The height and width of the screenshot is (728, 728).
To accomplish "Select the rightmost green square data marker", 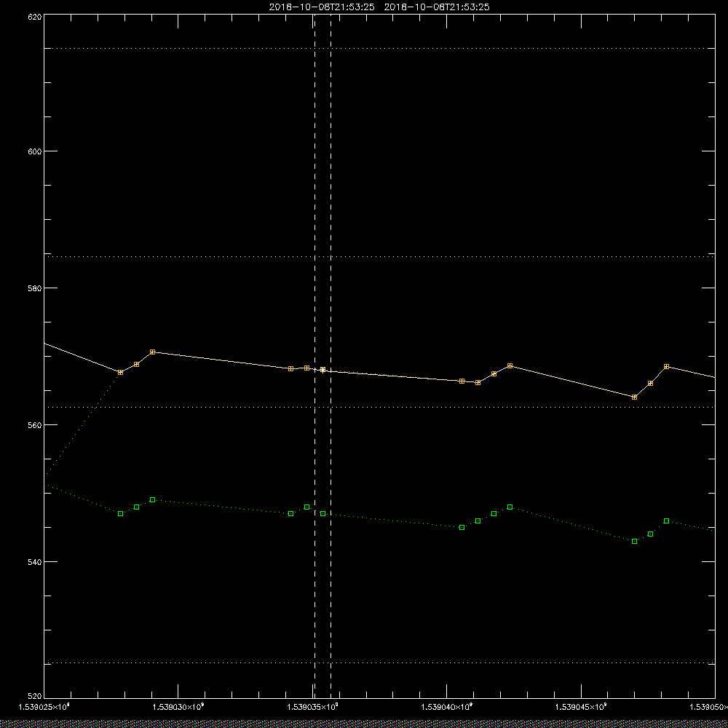I will 667,521.
